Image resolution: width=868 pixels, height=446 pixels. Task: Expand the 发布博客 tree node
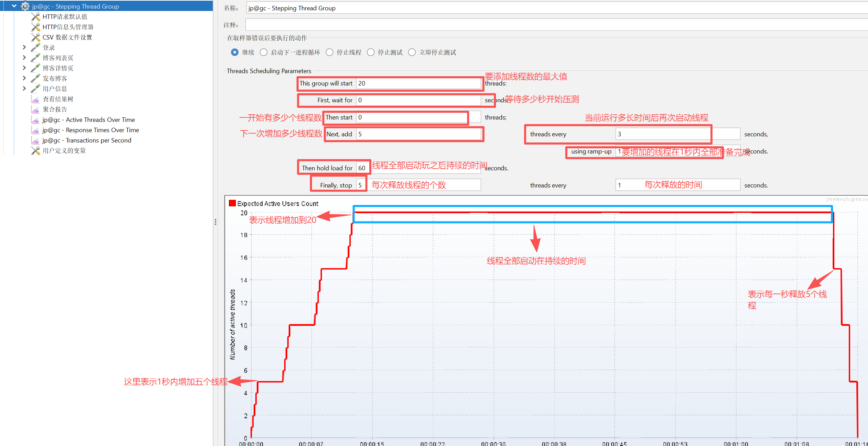(24, 78)
